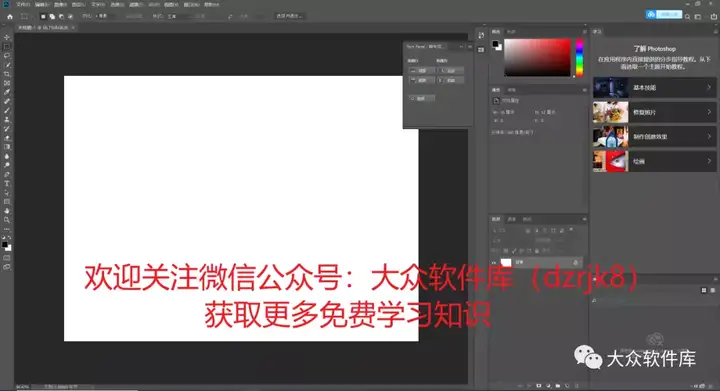Click the 选择并遮住 button in options bar
720x391 pixels.
[x=289, y=16]
